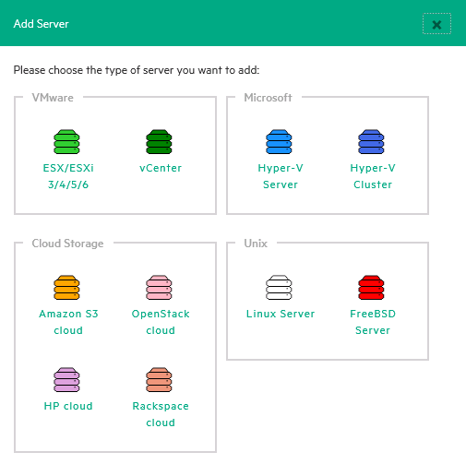The height and width of the screenshot is (476, 466).
Task: Pick the indigo Hyper-V Cluster icon
Action: pos(371,142)
